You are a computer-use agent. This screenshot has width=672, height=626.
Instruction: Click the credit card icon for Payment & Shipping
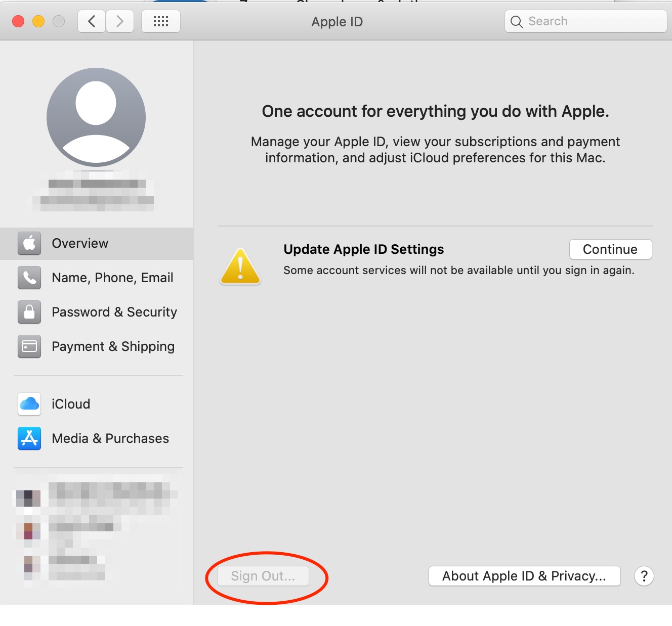coord(29,346)
